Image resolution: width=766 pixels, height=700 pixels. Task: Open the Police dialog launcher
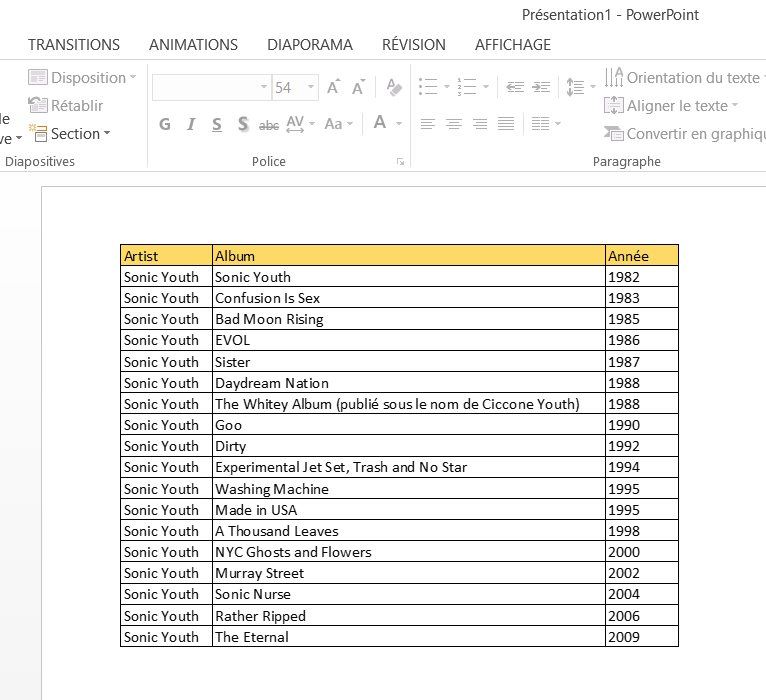point(401,162)
